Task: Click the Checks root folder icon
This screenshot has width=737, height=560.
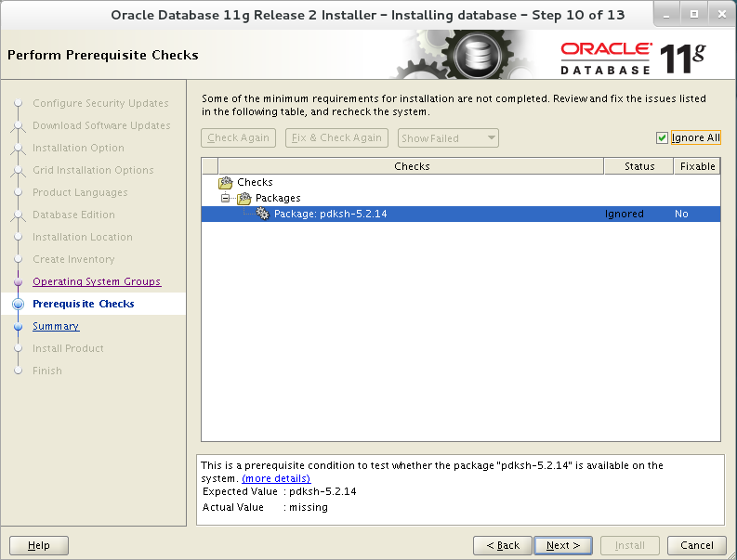Action: tap(226, 182)
